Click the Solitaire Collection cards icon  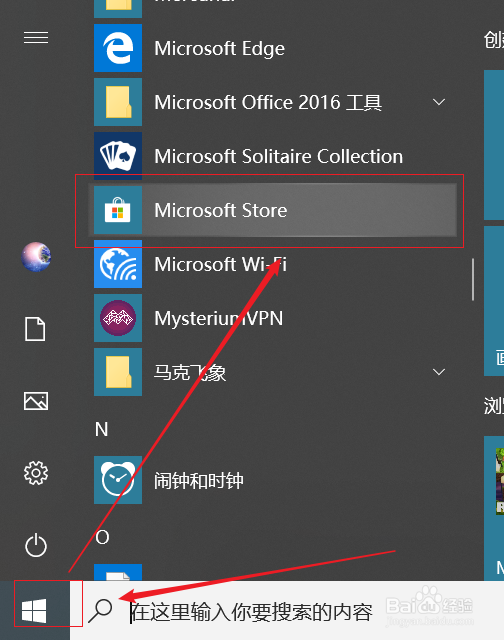pyautogui.click(x=118, y=156)
